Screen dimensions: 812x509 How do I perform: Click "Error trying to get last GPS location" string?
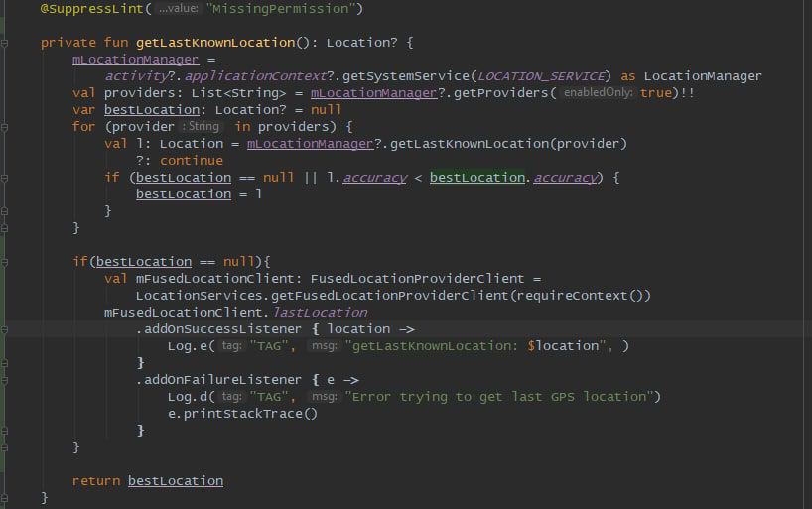point(498,397)
